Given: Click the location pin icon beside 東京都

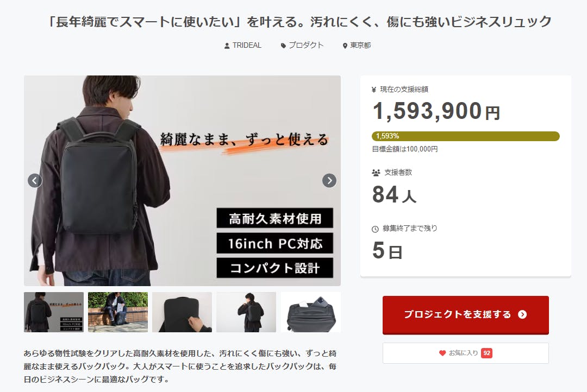Looking at the screenshot, I should coord(345,46).
